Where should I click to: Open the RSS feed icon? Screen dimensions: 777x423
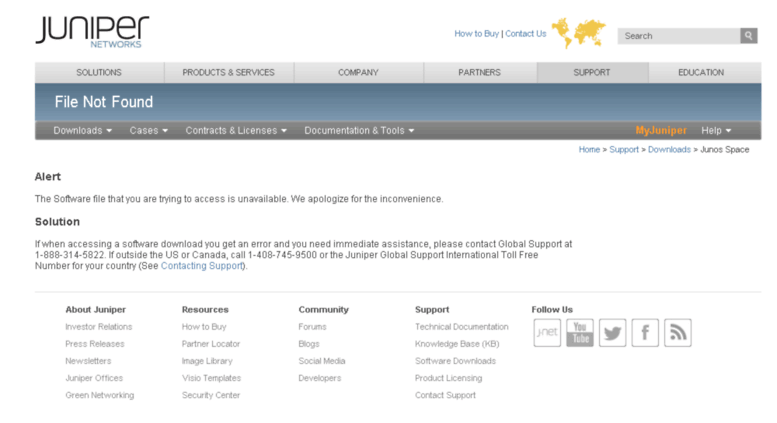pyautogui.click(x=678, y=332)
